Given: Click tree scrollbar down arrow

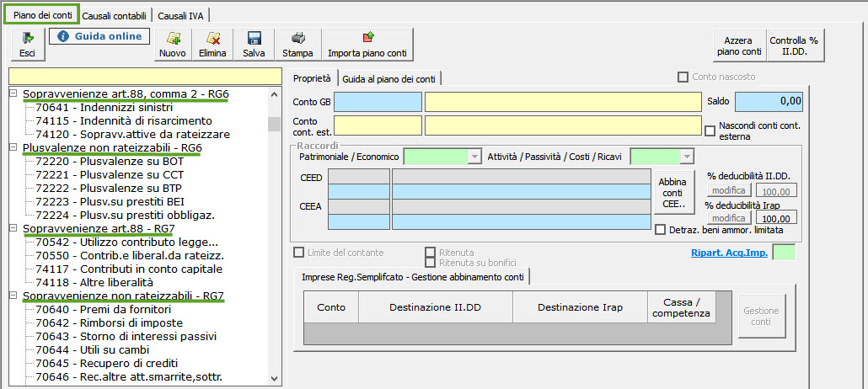Looking at the screenshot, I should 274,379.
